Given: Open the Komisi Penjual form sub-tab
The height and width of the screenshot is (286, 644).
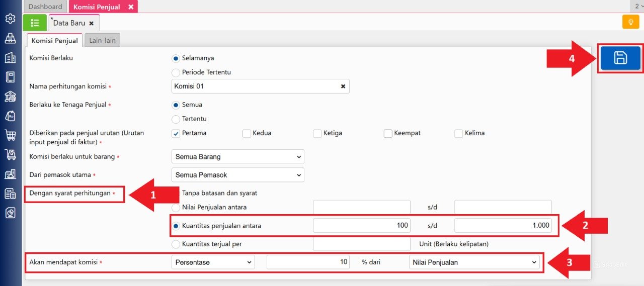Looking at the screenshot, I should click(54, 41).
